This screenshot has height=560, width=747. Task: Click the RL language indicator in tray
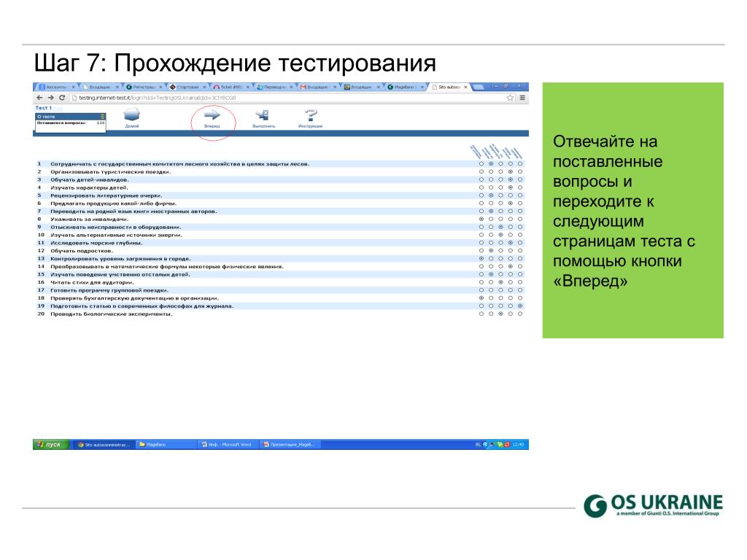(x=478, y=444)
